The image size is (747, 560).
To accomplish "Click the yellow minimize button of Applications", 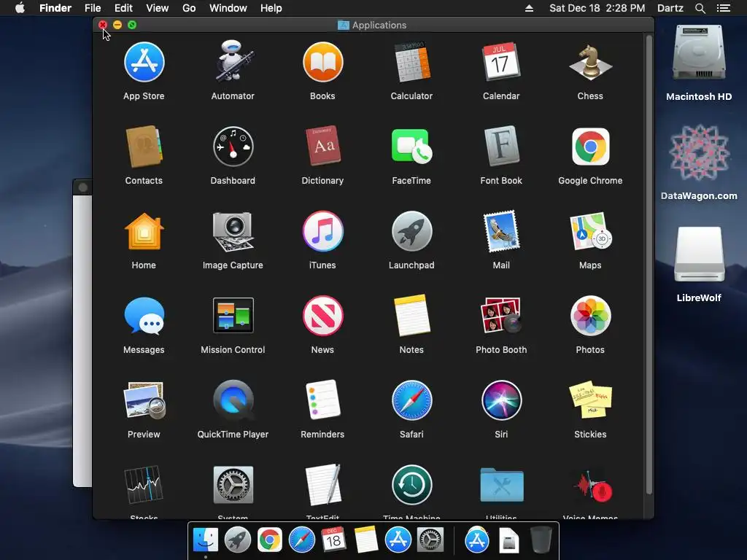I will click(x=117, y=25).
